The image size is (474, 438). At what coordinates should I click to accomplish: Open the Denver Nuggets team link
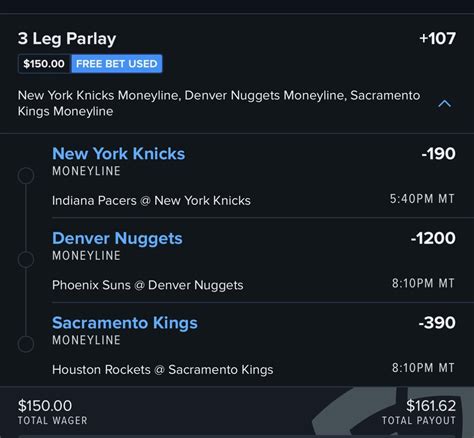click(x=117, y=239)
